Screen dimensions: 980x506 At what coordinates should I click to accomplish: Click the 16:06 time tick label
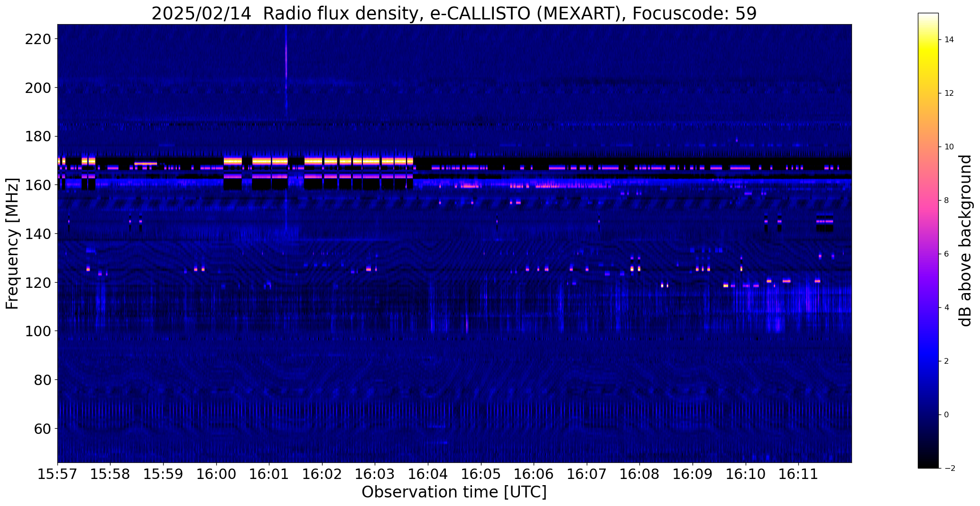click(x=534, y=474)
